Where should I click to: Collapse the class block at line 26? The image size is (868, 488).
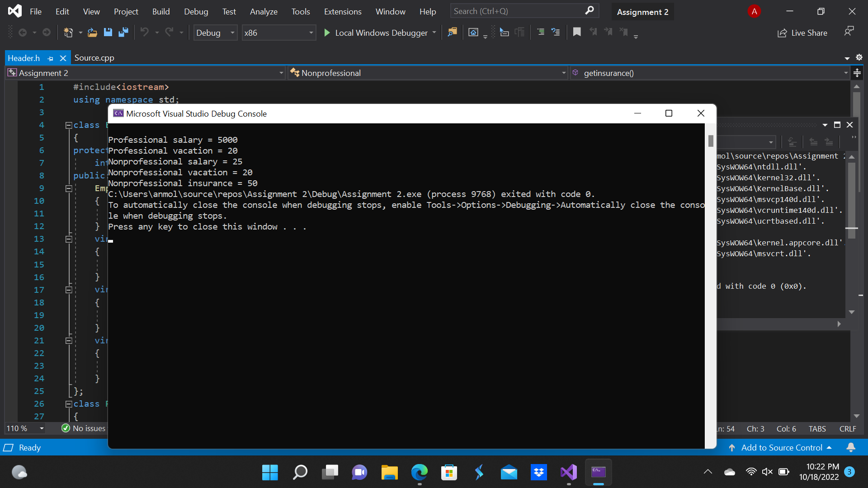(x=69, y=404)
